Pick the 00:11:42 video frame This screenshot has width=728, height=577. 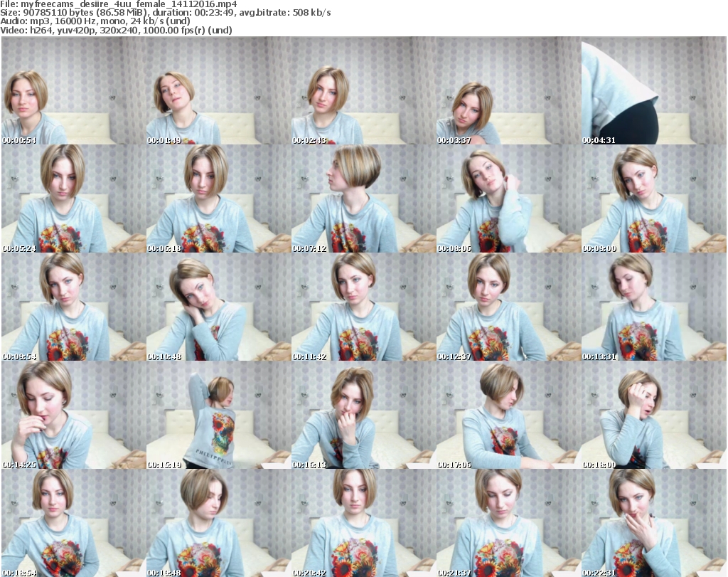pos(363,307)
